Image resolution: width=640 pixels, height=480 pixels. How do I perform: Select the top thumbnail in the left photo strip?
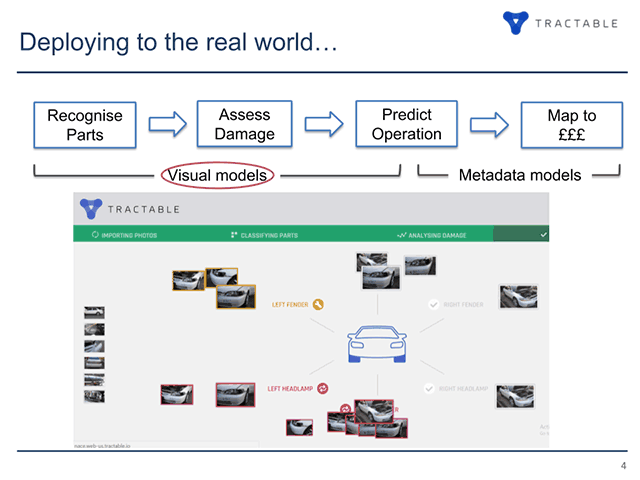(94, 312)
